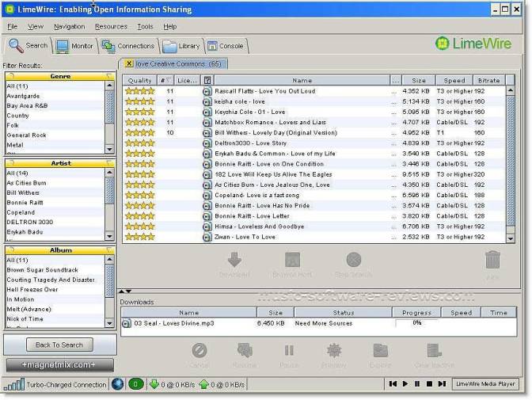Click the audio icon beside Seal download
The image size is (532, 400).
point(127,323)
